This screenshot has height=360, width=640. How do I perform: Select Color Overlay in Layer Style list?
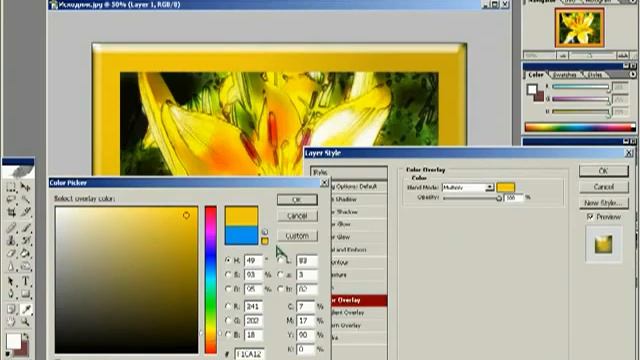coord(359,300)
